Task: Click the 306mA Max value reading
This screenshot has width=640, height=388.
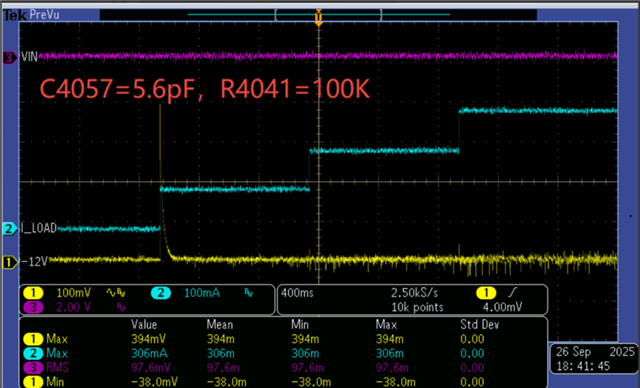Action: pos(149,353)
